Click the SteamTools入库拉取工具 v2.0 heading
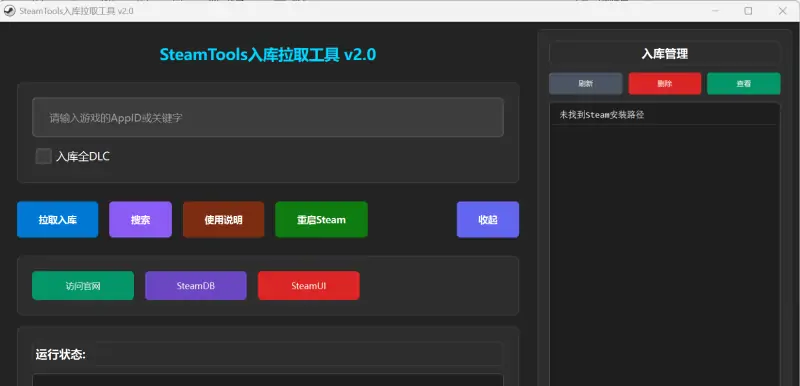 click(268, 55)
